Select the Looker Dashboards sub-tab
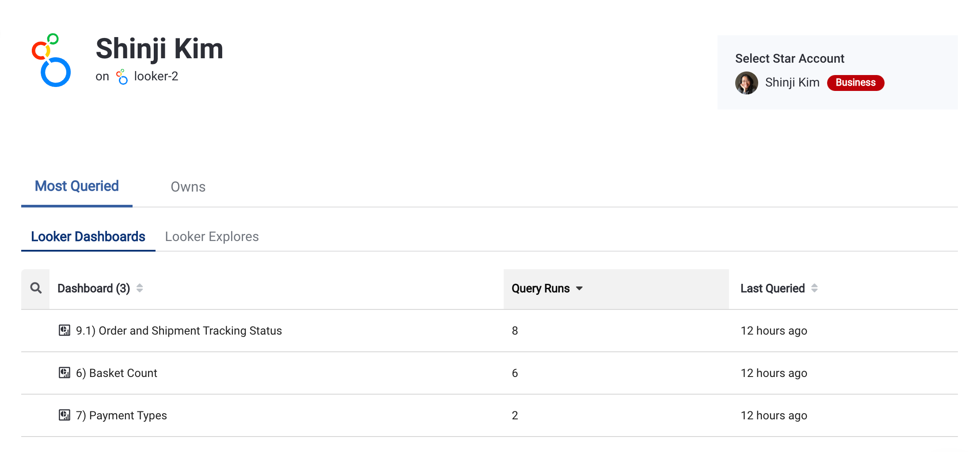The width and height of the screenshot is (980, 452). click(x=88, y=237)
